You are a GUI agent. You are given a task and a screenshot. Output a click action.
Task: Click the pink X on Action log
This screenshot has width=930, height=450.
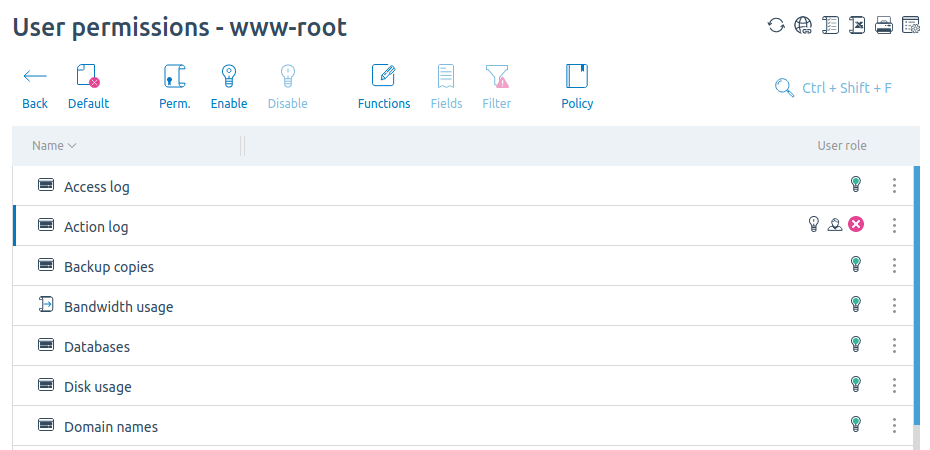pyautogui.click(x=855, y=224)
